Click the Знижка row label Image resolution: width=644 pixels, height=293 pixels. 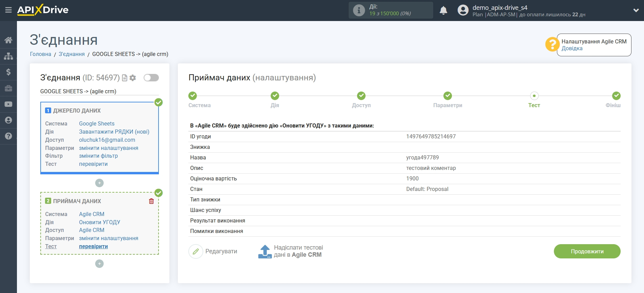click(200, 147)
